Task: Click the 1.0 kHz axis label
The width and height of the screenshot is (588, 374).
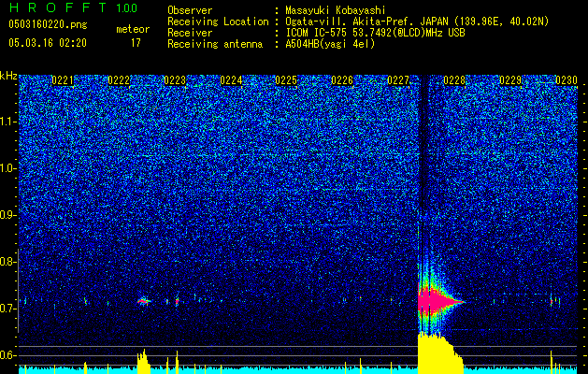Action: click(x=7, y=168)
